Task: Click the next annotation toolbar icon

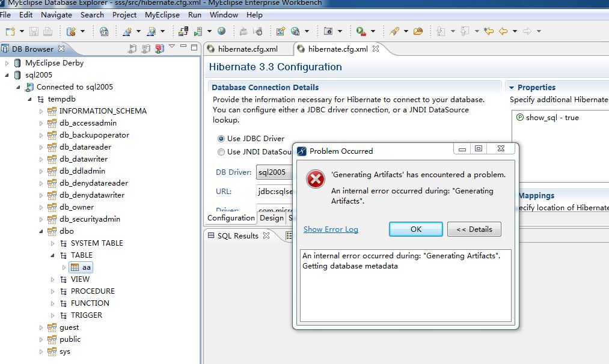Action: point(441,31)
